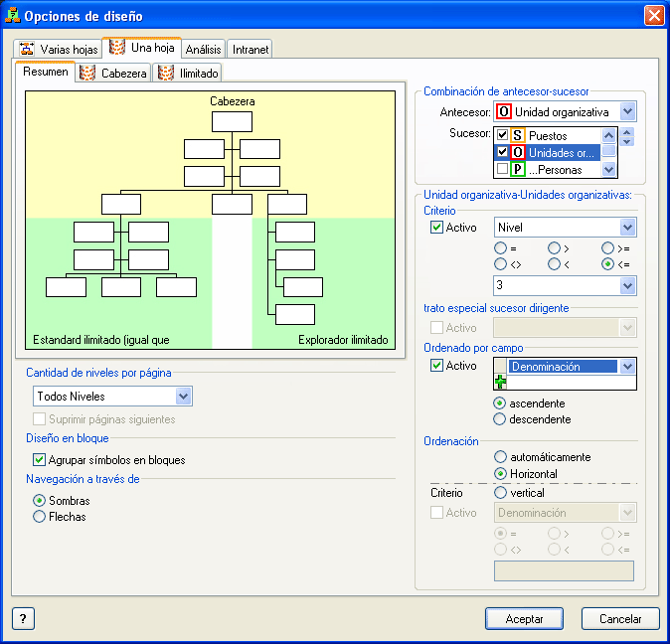Open the Intranet tab

pyautogui.click(x=250, y=48)
